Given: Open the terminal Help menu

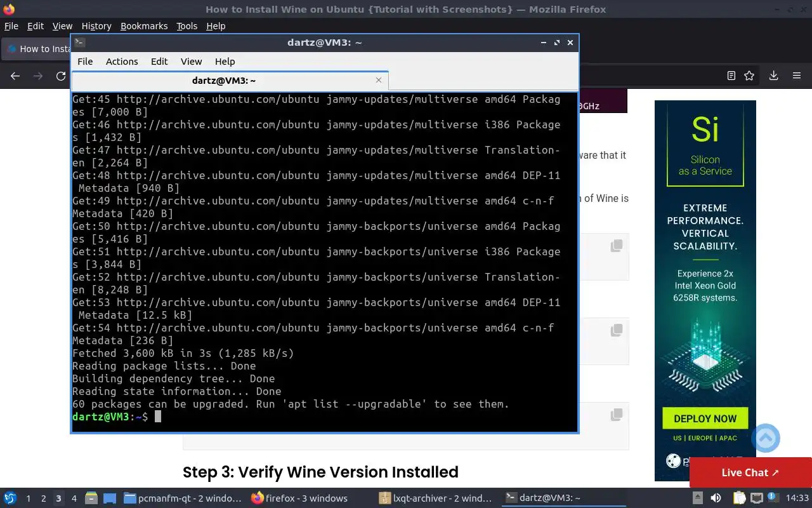Looking at the screenshot, I should [x=225, y=62].
